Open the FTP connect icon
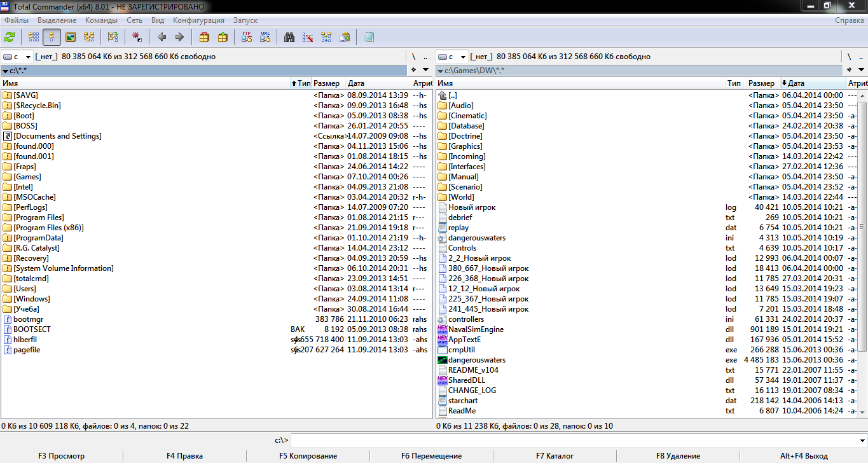Screen dimensions: 868x463 point(247,38)
